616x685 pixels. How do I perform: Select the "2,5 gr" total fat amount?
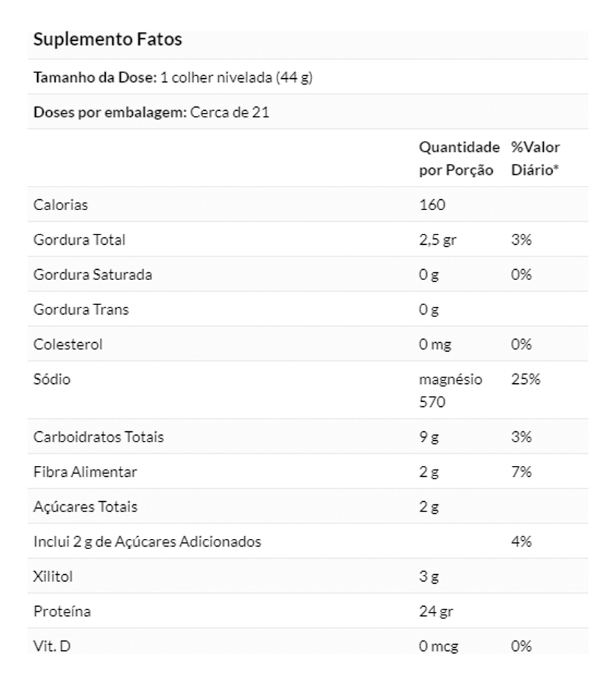[x=438, y=240]
